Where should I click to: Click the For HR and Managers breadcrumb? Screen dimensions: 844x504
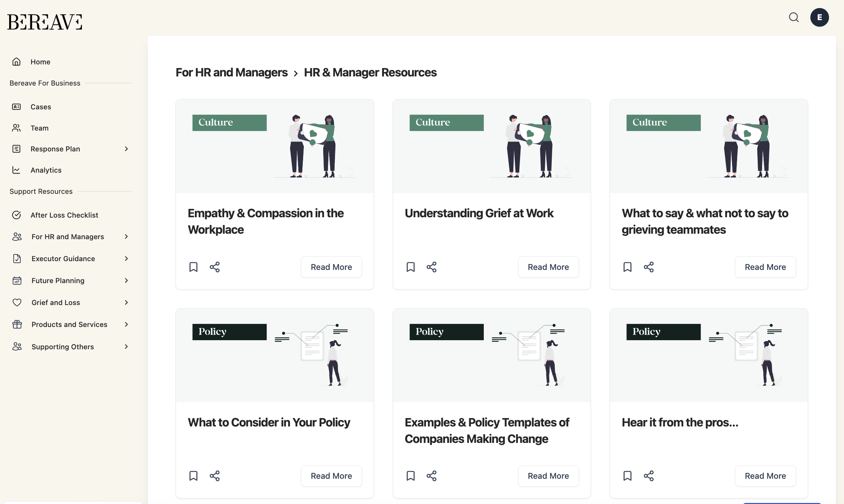pos(231,72)
